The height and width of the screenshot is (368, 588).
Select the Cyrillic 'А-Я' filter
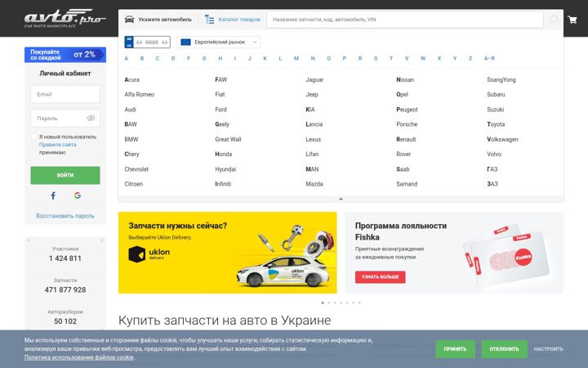tap(489, 58)
